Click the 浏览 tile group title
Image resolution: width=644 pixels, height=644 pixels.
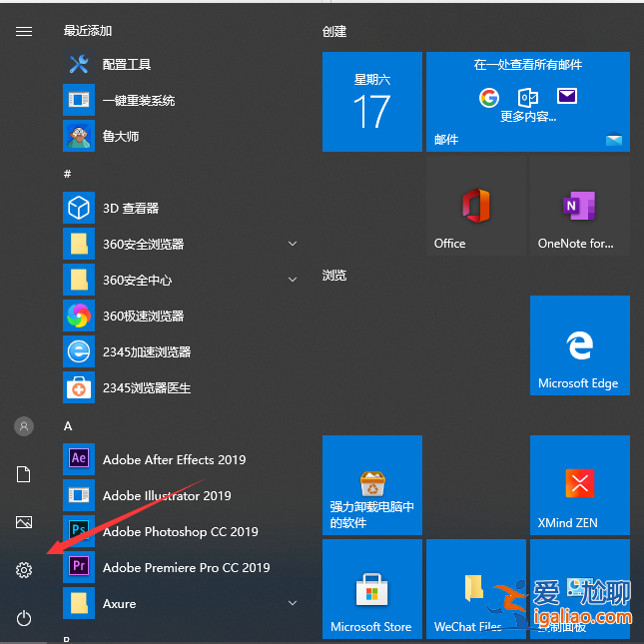coord(334,276)
